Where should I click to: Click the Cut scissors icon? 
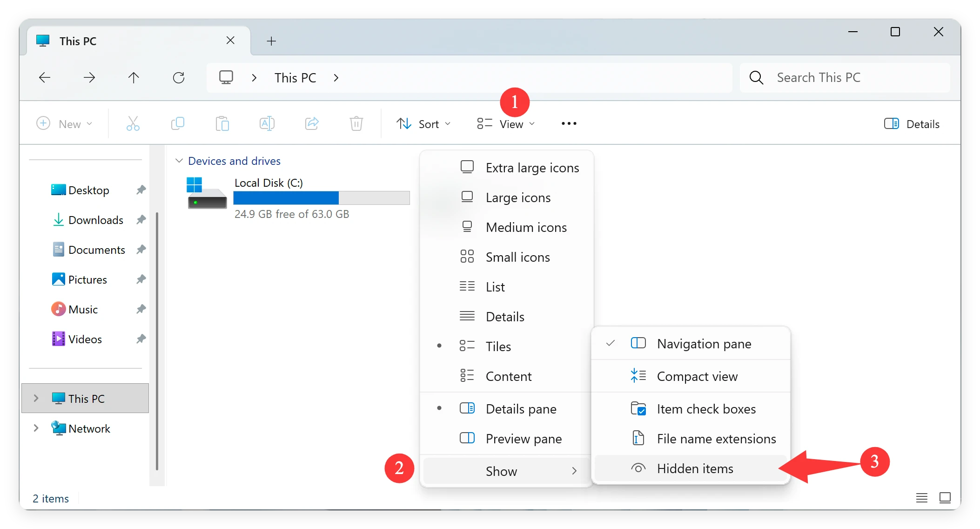point(133,123)
